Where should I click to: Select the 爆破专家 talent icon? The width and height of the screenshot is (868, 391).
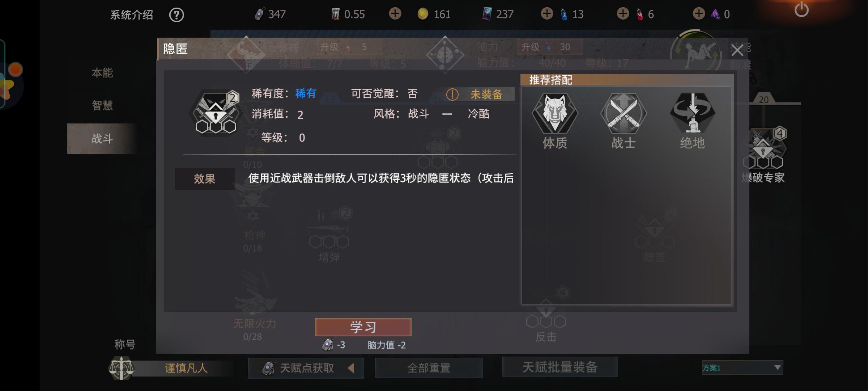click(763, 148)
